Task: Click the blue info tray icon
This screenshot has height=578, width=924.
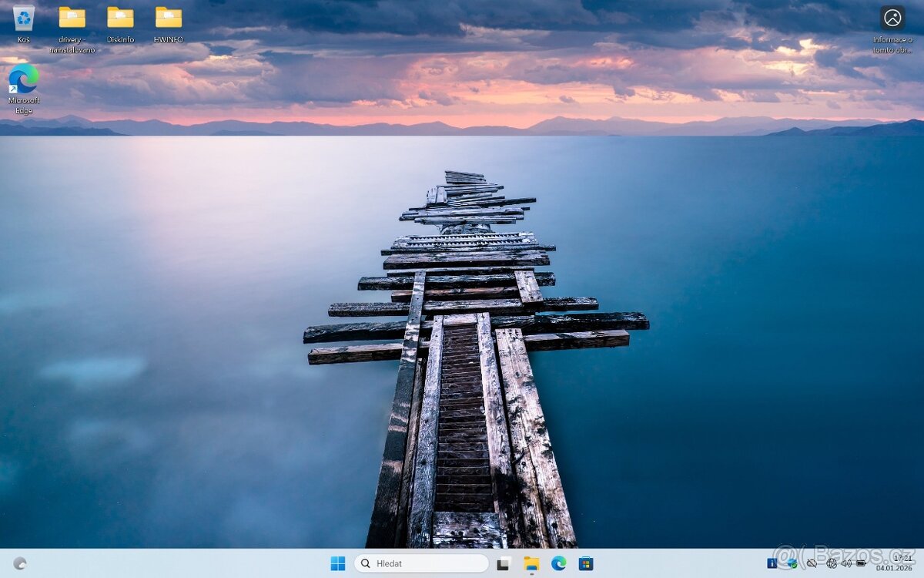Action: coord(772,563)
